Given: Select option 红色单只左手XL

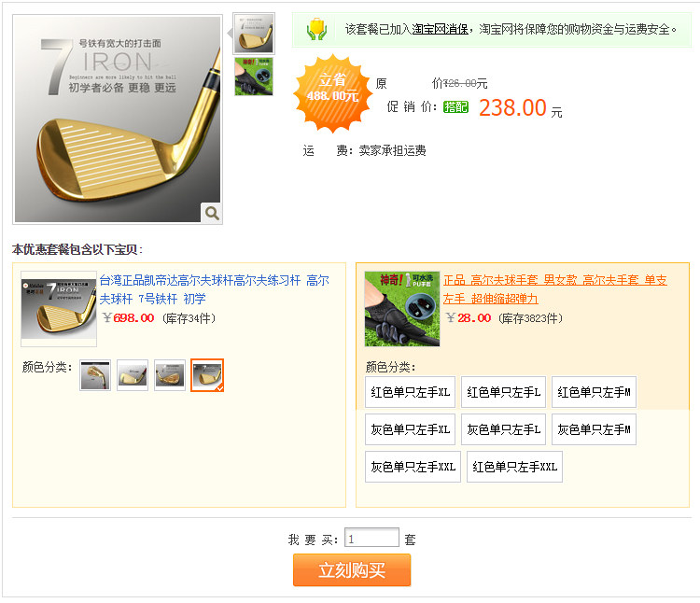Looking at the screenshot, I should (x=410, y=392).
